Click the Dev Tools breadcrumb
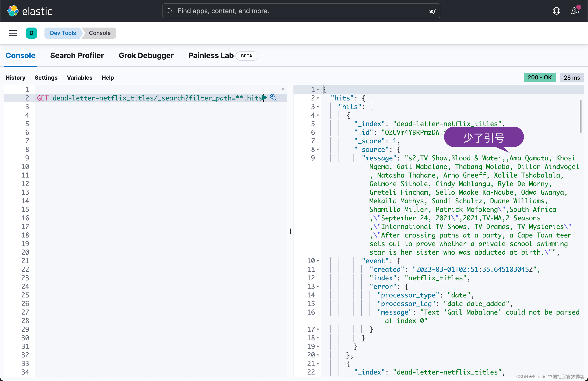 [63, 33]
